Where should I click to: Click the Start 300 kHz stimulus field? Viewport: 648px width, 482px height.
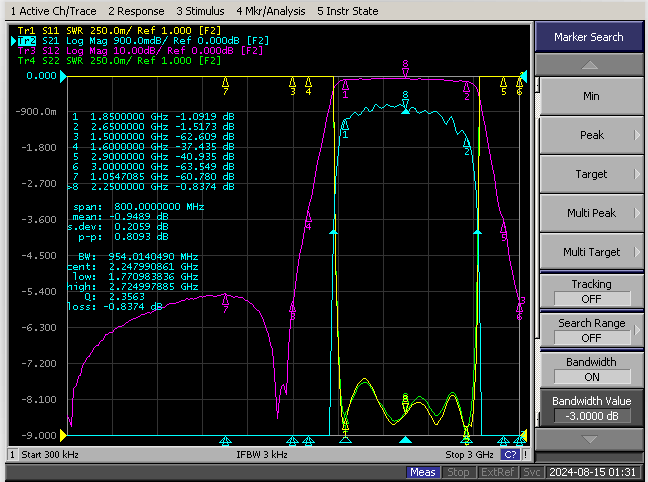pos(50,455)
